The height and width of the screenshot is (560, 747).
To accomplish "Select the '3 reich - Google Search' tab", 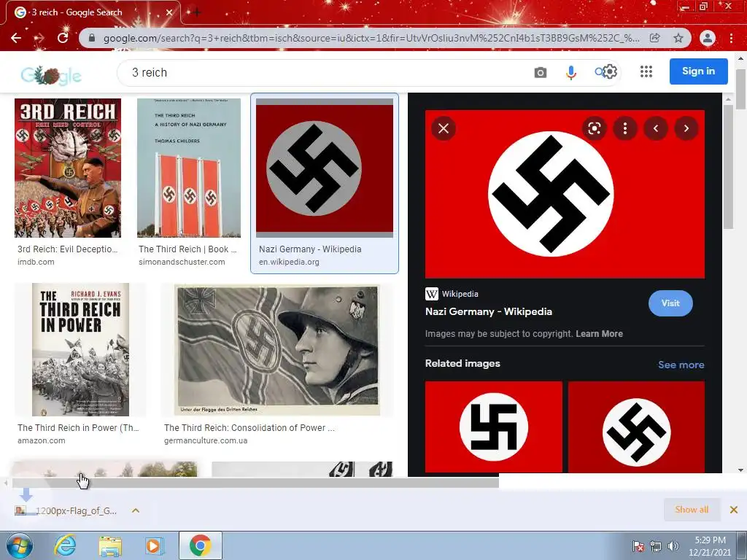I will point(93,12).
